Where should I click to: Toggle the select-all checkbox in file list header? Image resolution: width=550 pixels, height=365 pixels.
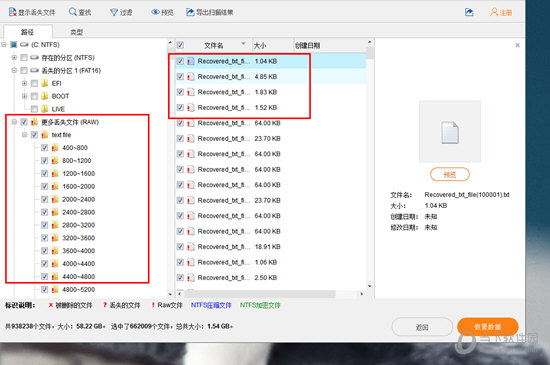pos(180,45)
